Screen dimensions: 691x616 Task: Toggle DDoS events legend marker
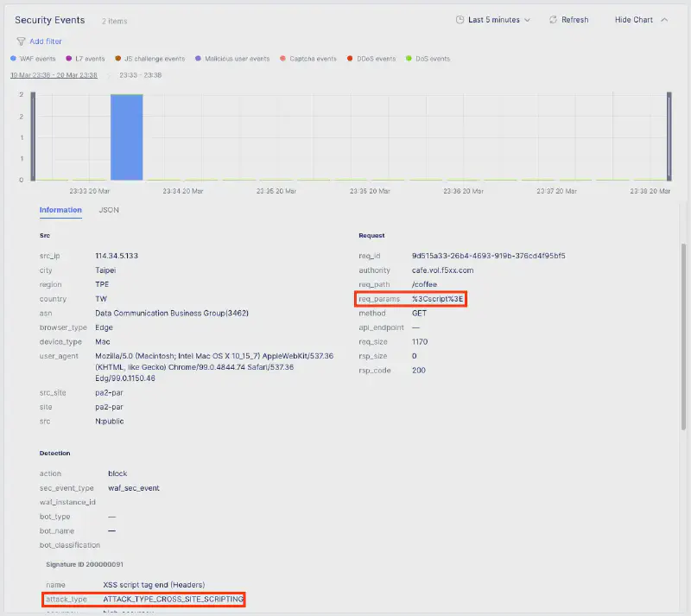coord(350,59)
